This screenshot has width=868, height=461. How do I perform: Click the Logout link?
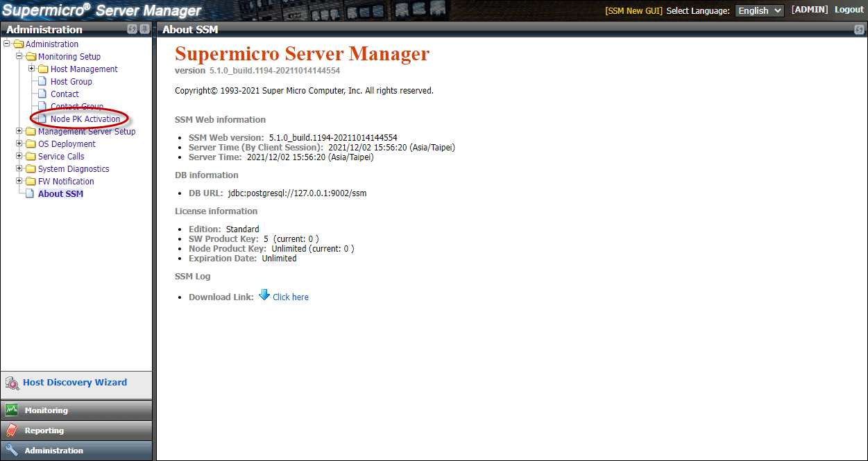pos(849,10)
